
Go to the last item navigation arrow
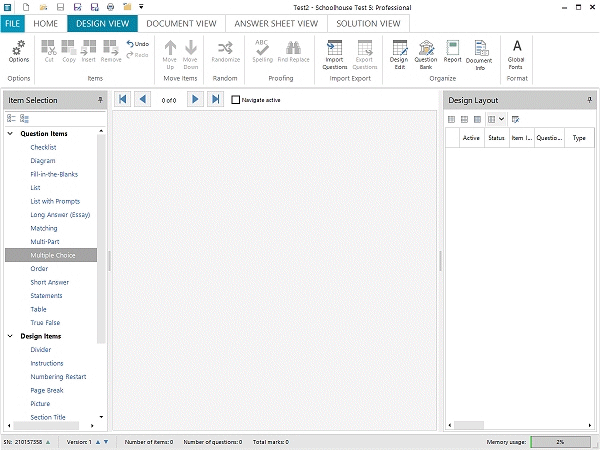click(215, 99)
